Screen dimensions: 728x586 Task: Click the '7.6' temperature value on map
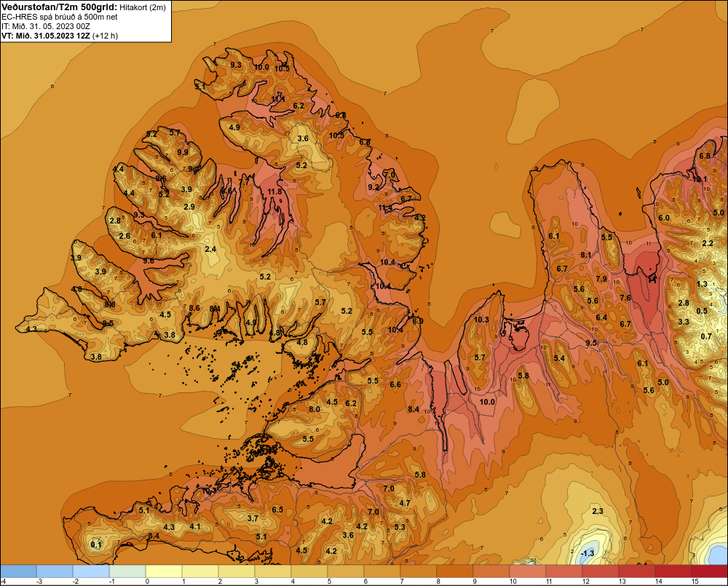click(625, 298)
